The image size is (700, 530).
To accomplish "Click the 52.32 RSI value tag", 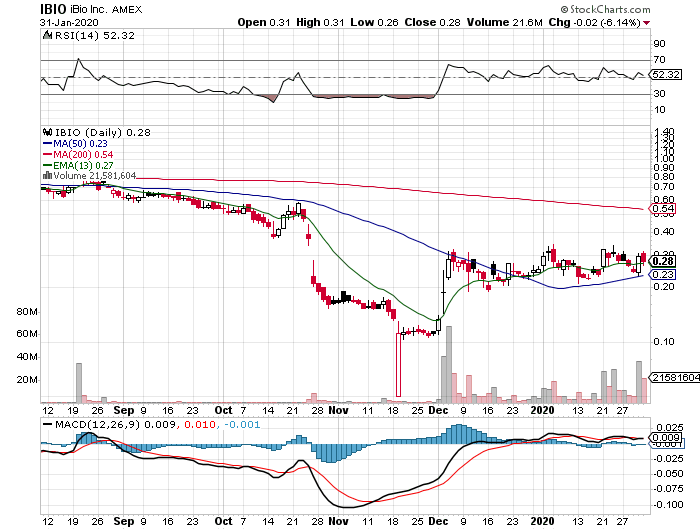I will point(664,74).
